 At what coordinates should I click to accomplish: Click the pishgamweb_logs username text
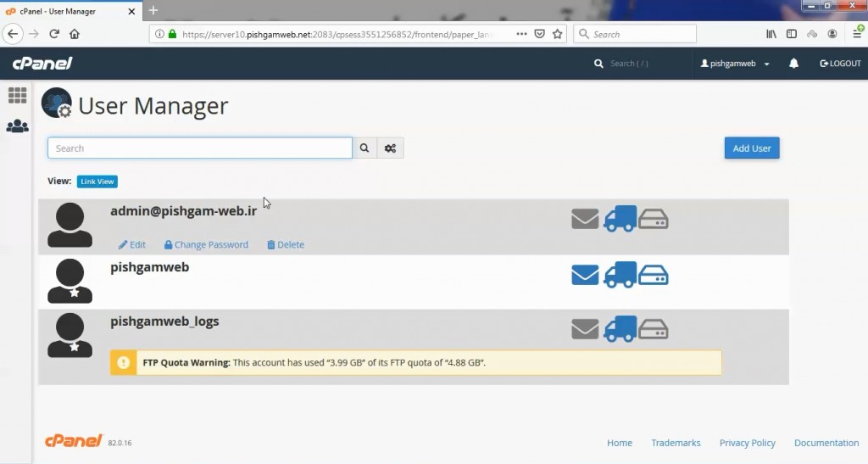click(164, 321)
